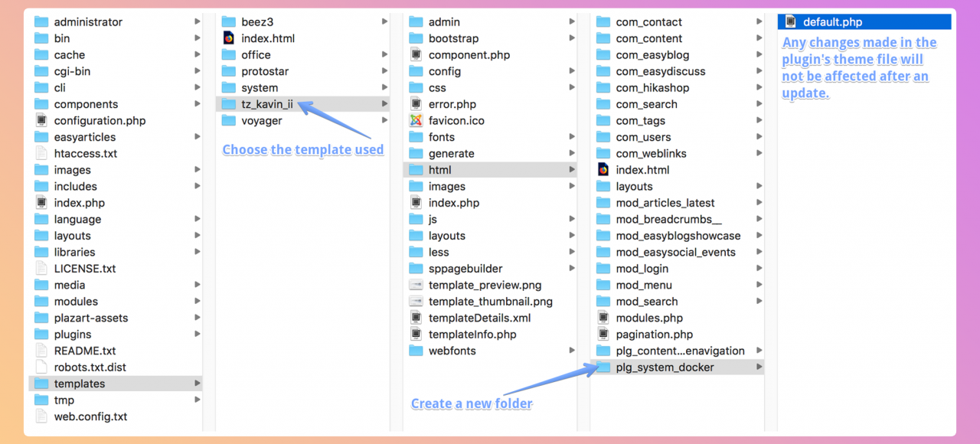Viewport: 980px width, 444px height.
Task: Click the configuration.php file icon
Action: (41, 120)
